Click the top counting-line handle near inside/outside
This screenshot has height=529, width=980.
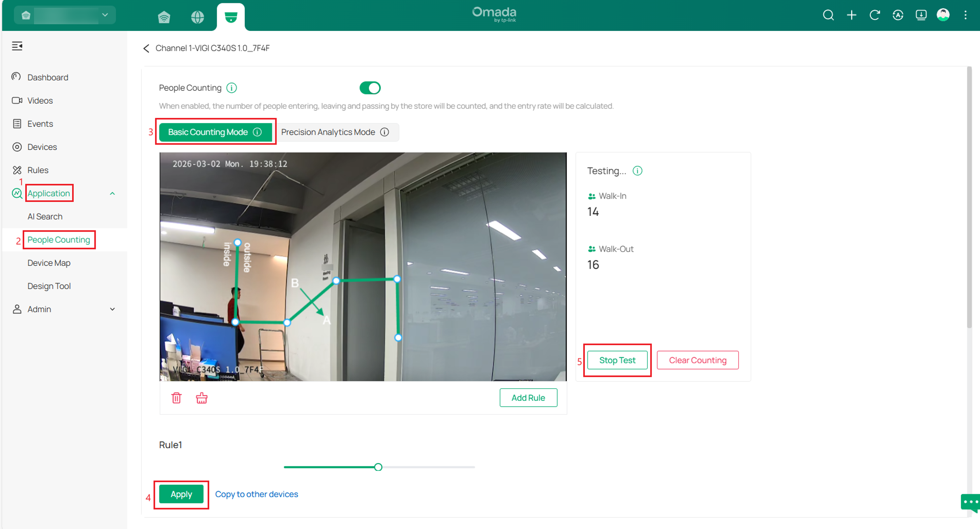click(x=237, y=243)
